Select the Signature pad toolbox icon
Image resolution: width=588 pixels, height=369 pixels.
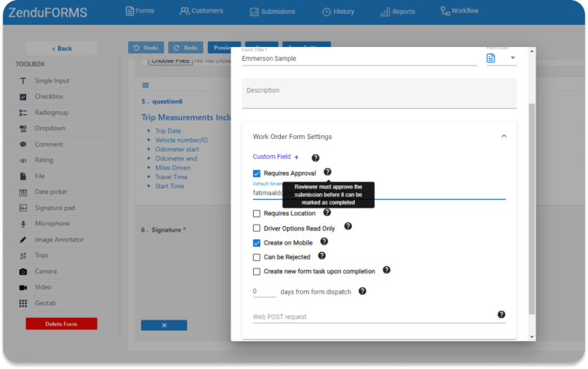click(x=23, y=208)
